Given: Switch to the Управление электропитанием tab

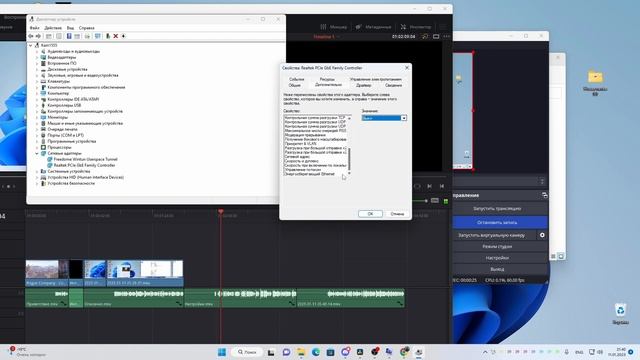Looking at the screenshot, I should click(x=376, y=79).
